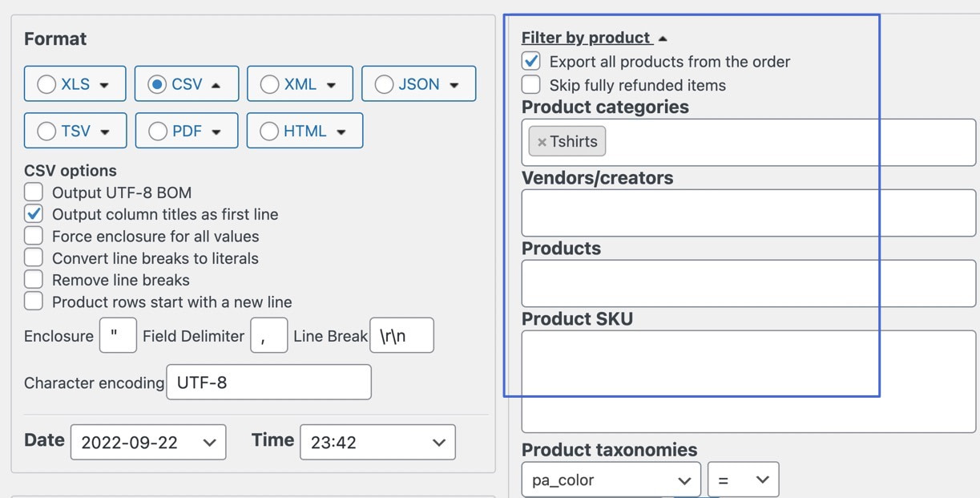Screen dimensions: 980x498
Task: Collapse the Filter by product section
Action: point(594,38)
